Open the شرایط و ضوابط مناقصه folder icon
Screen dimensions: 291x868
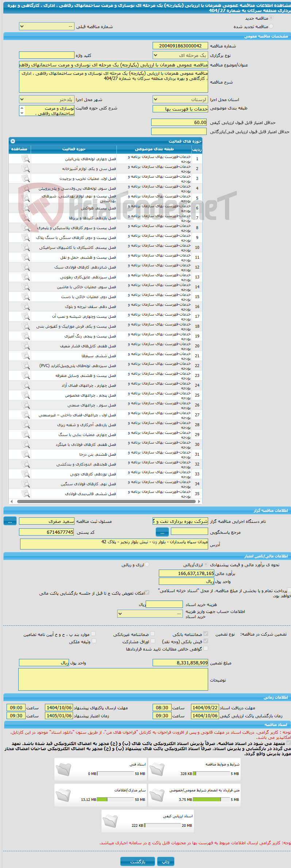click(157, 769)
